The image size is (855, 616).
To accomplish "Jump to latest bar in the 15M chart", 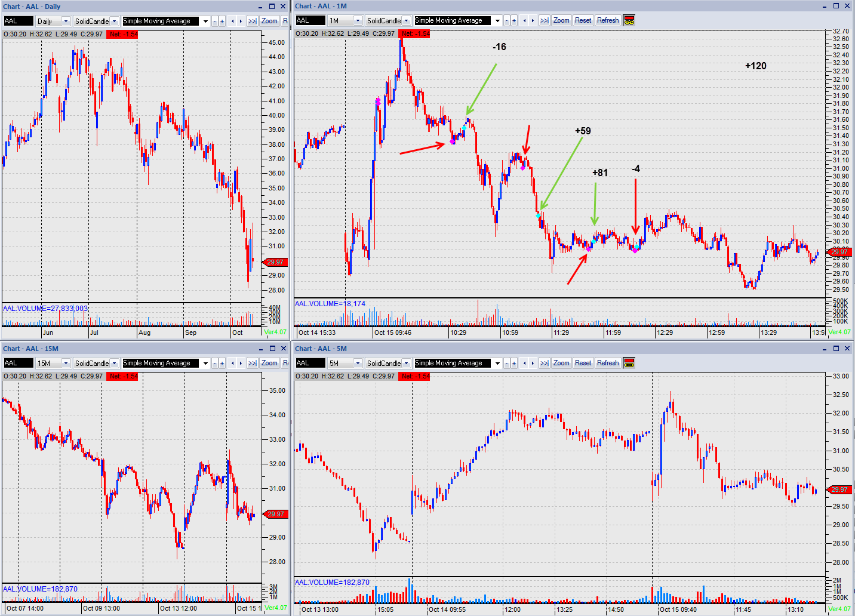I will pyautogui.click(x=253, y=363).
